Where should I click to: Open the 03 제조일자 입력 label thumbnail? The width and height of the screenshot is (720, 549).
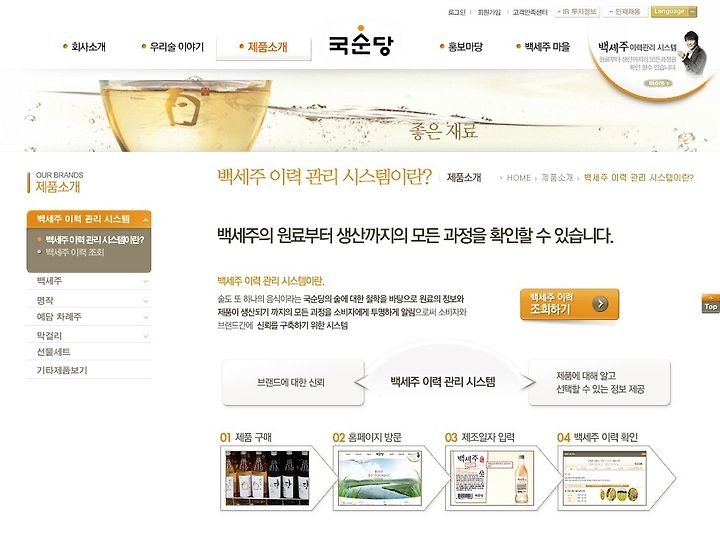[x=492, y=478]
